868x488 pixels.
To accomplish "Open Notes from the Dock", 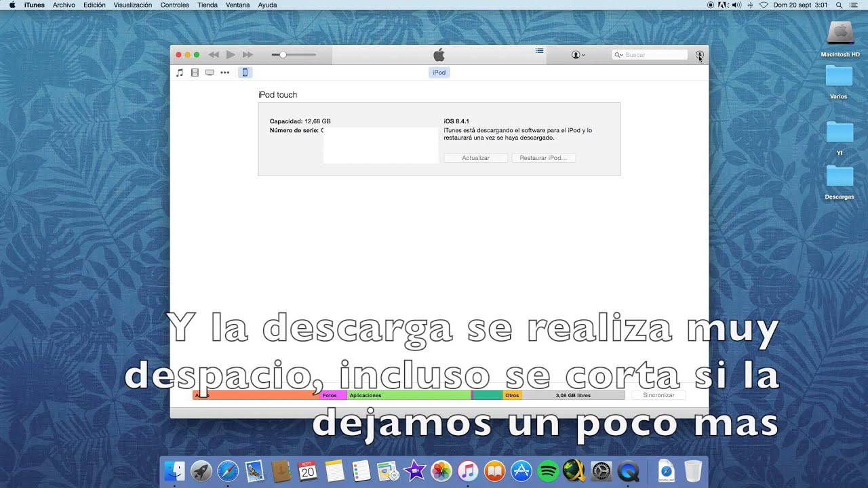I will (335, 470).
